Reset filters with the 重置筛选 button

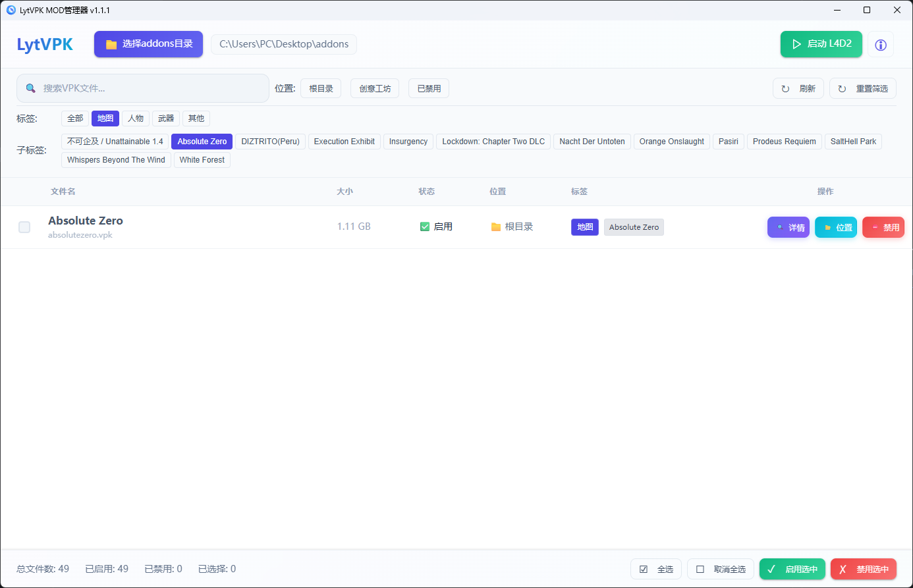point(862,88)
